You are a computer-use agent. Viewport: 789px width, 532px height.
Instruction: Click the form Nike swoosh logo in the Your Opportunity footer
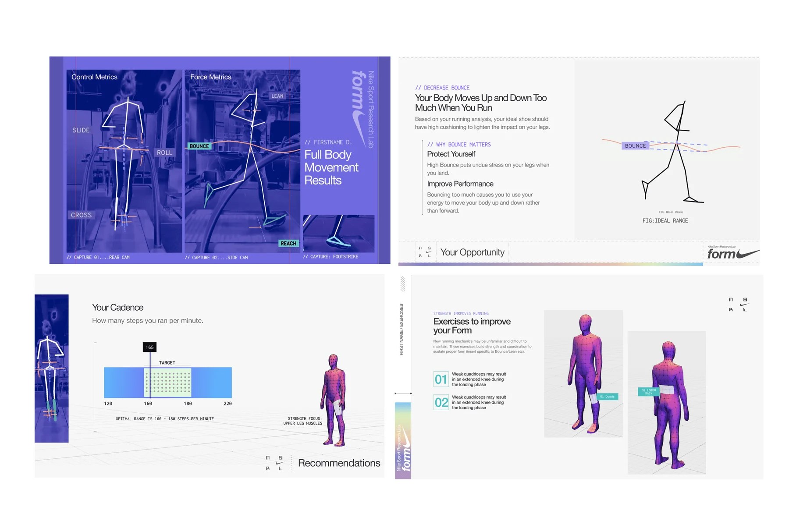733,253
